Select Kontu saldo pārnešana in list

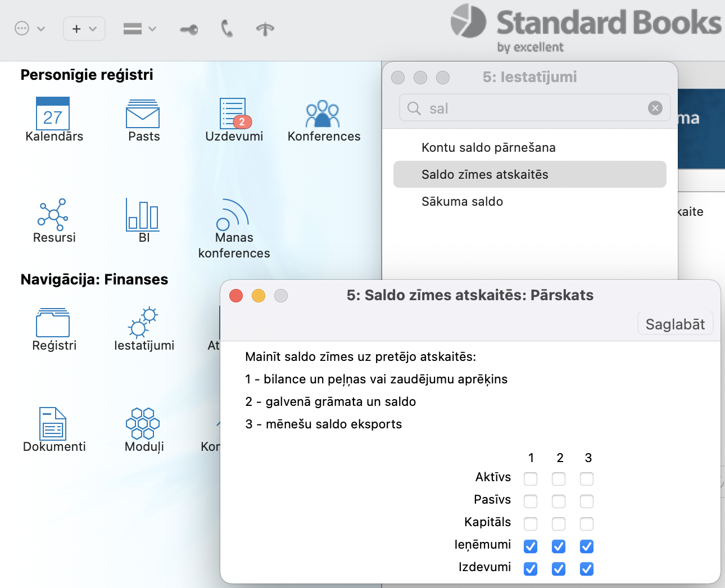(488, 148)
